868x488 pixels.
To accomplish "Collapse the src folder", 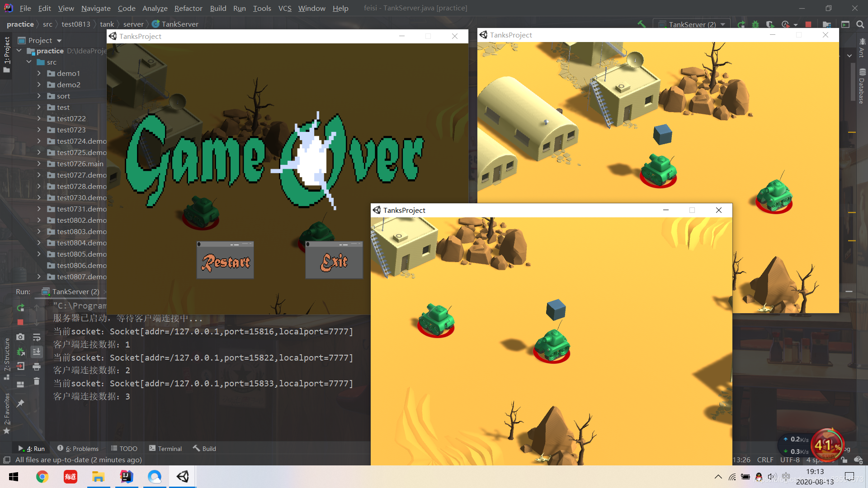I will (x=29, y=62).
